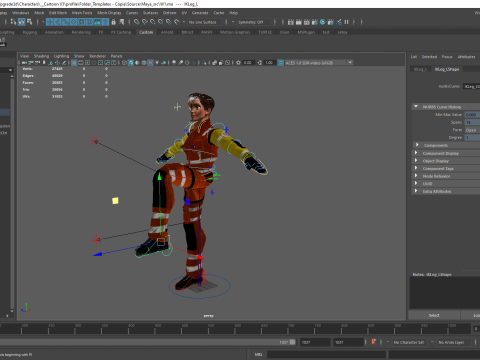Click the No Character Set selector

click(x=409, y=342)
